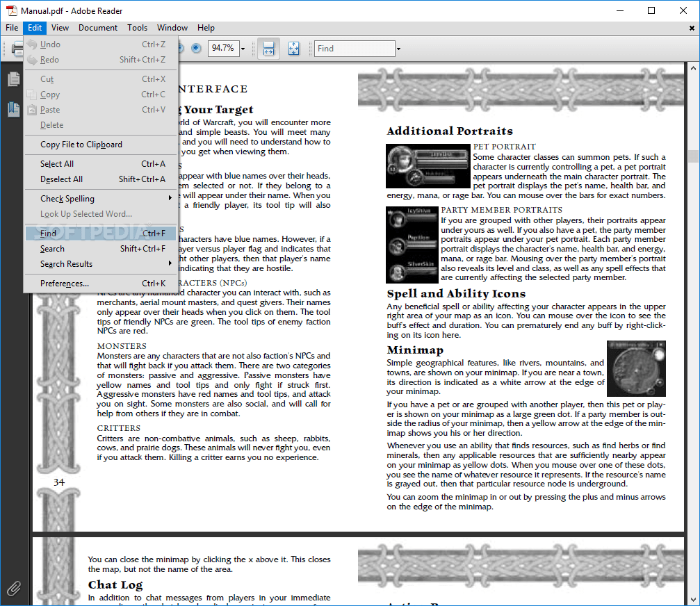The image size is (700, 606).
Task: Click Look Up Selected Word entry
Action: pos(101,214)
